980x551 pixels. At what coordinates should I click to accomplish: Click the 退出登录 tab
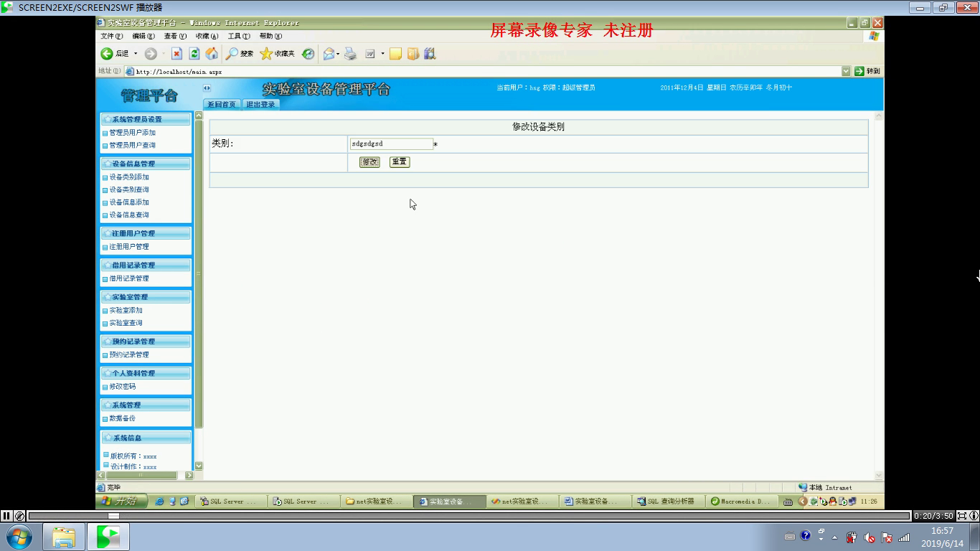[260, 104]
